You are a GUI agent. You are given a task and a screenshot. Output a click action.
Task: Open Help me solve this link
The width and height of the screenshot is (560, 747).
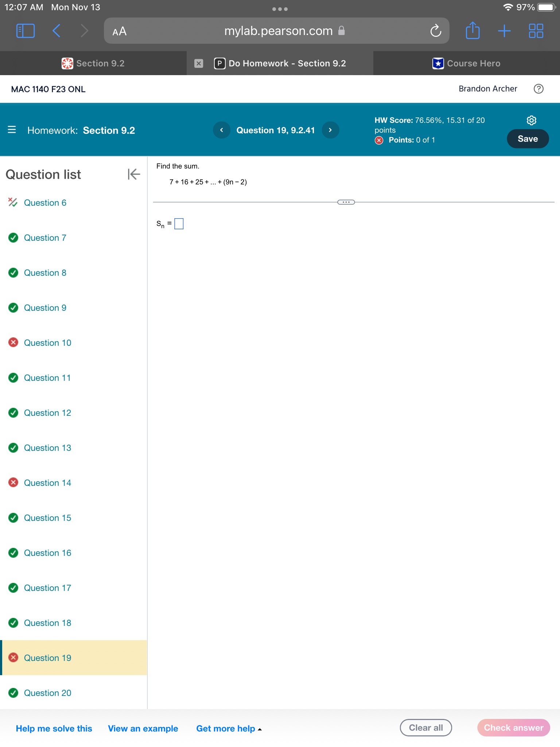pos(54,728)
